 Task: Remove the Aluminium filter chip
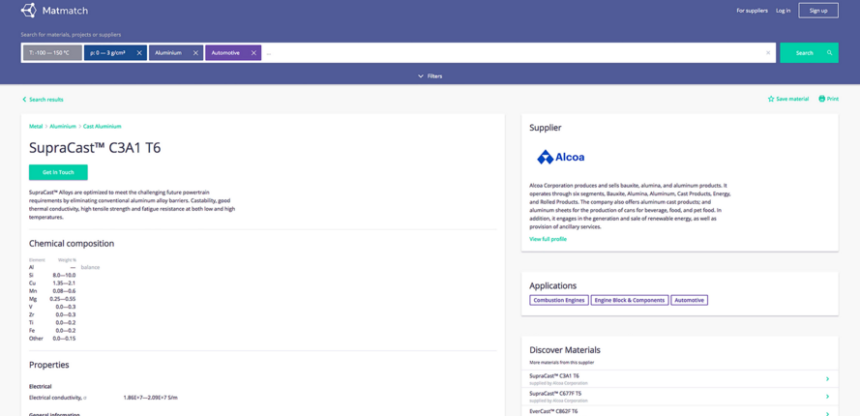pyautogui.click(x=195, y=53)
